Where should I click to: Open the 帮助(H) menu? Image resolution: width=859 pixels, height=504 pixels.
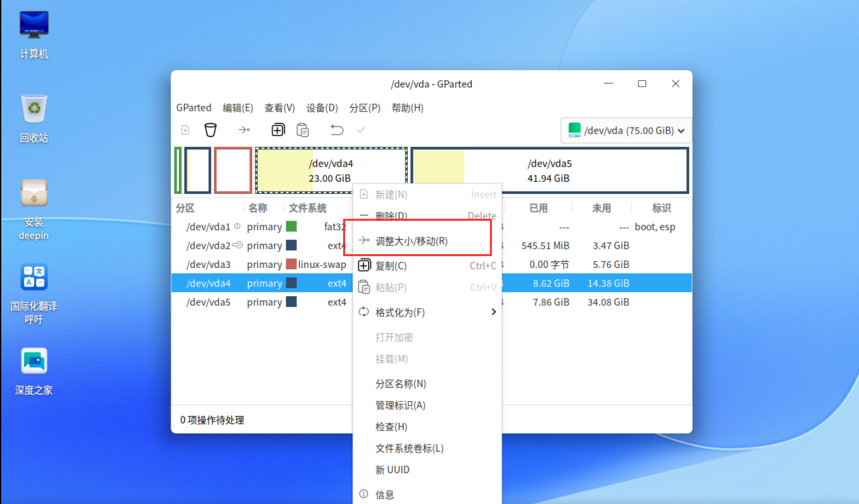(407, 108)
